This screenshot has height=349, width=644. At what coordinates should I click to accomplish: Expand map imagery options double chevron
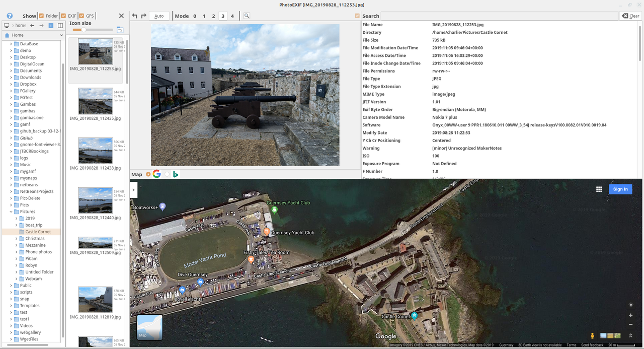[631, 336]
